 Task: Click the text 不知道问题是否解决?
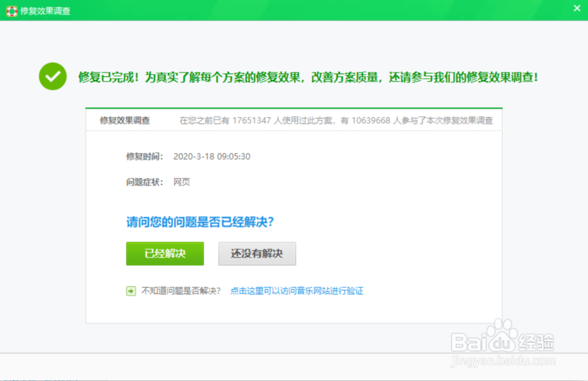pos(181,290)
